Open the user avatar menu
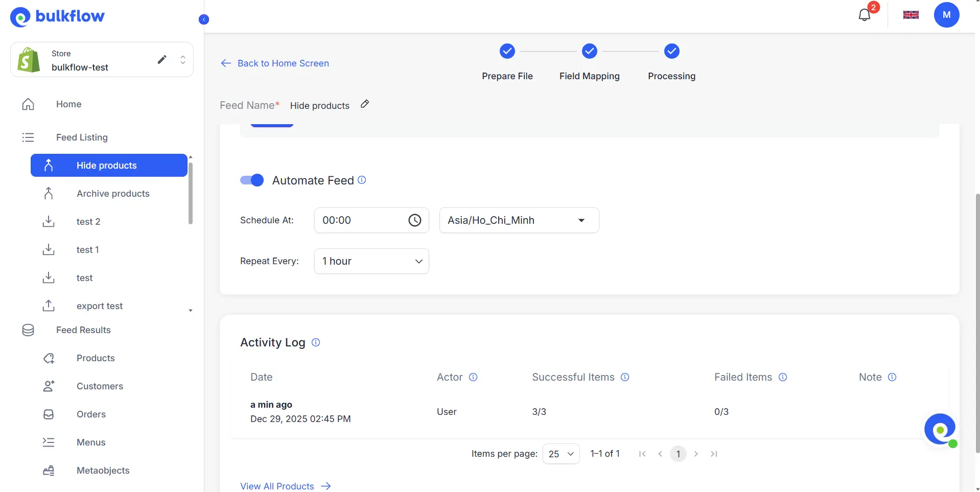Screen dimensions: 980x492 click(947, 15)
